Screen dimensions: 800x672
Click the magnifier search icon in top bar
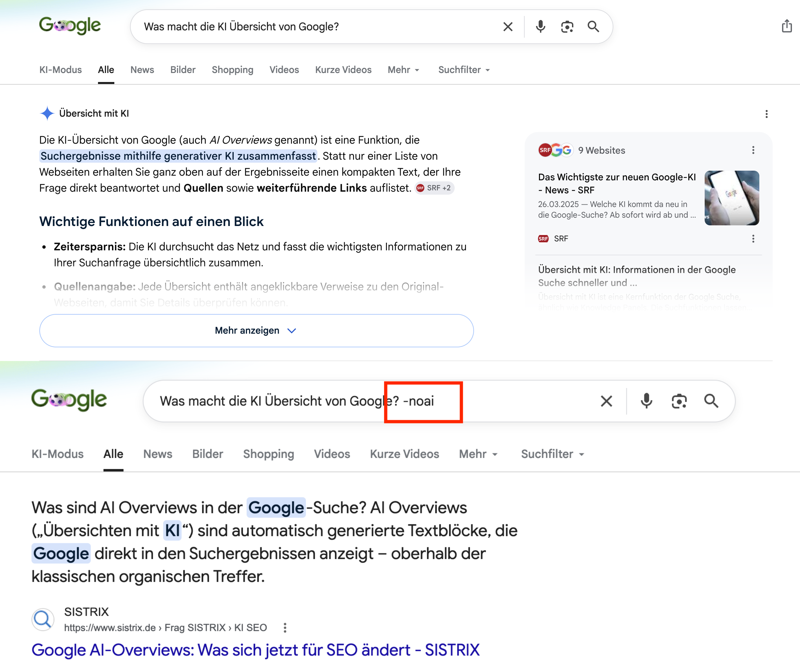(593, 27)
